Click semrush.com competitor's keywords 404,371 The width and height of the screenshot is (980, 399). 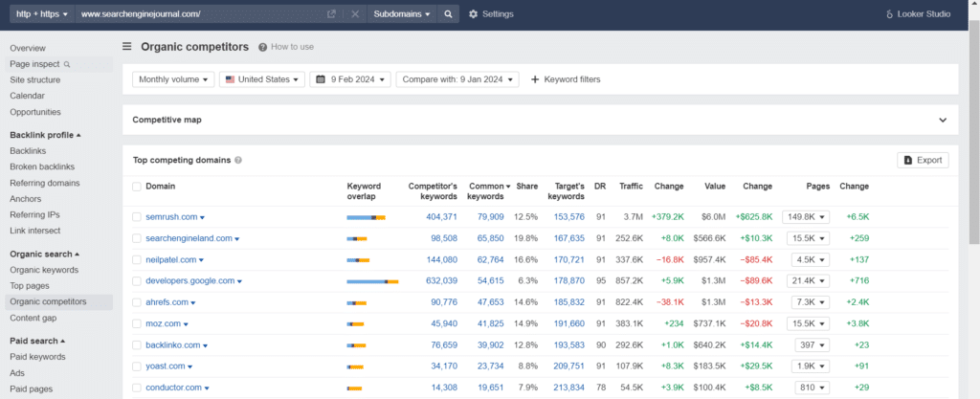click(x=441, y=216)
